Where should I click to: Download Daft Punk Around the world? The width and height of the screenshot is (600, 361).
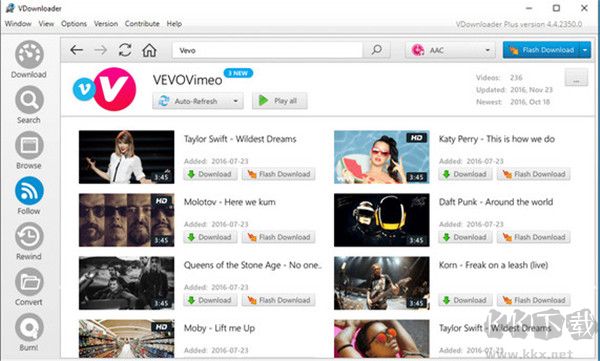click(x=465, y=237)
